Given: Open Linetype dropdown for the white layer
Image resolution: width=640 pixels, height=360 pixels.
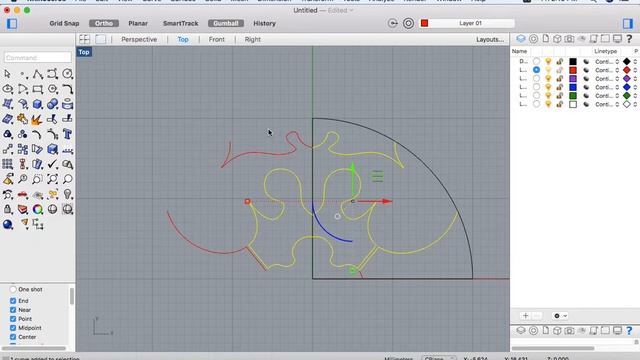Looking at the screenshot, I should 607,104.
